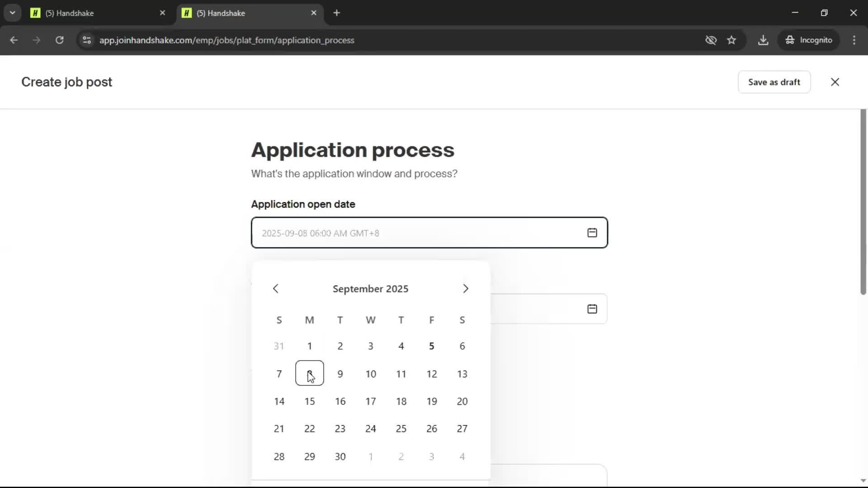This screenshot has height=488, width=868.
Task: Select September 19 in calendar
Action: [432, 401]
